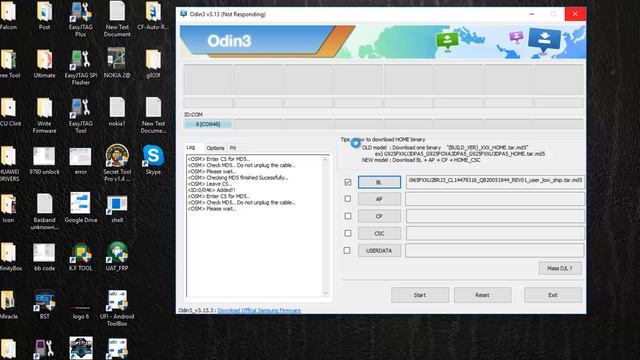Switch to the Log tab
The image size is (640, 360).
191,147
